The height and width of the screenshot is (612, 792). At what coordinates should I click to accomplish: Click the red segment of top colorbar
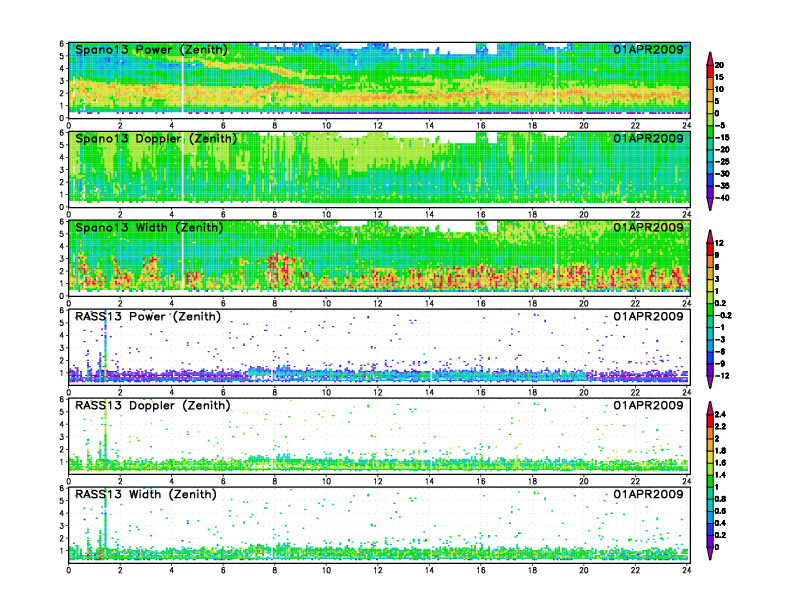pos(710,71)
